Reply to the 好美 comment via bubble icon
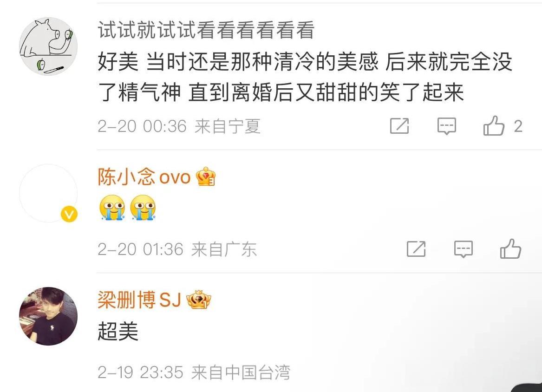Viewport: 542px width, 392px height. tap(447, 126)
